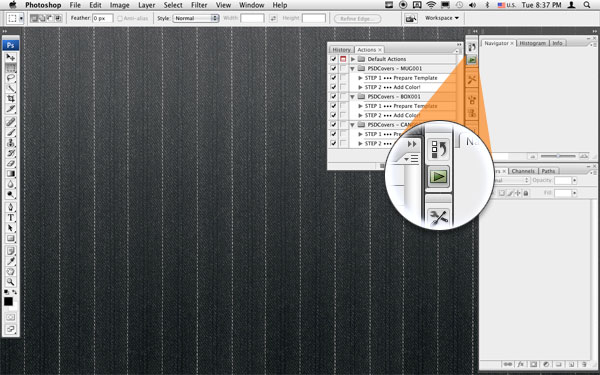Select the Zoom tool in toolbox
The width and height of the screenshot is (600, 375).
11,282
